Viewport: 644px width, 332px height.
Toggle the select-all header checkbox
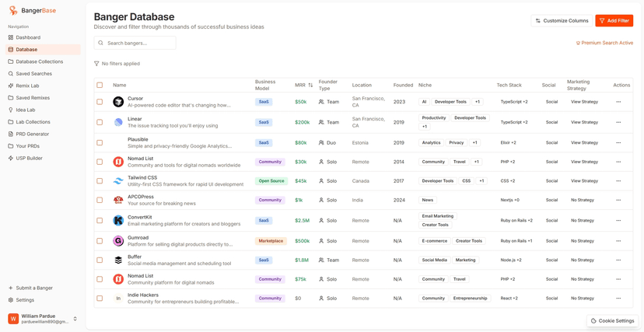100,85
